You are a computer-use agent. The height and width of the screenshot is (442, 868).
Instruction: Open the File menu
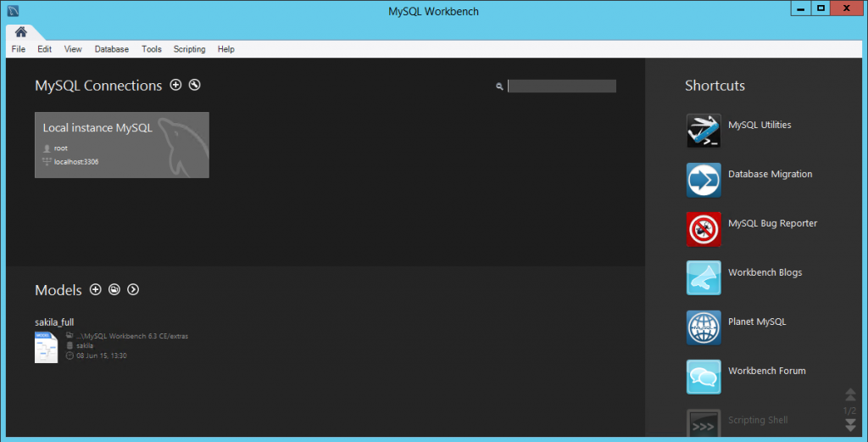(19, 49)
